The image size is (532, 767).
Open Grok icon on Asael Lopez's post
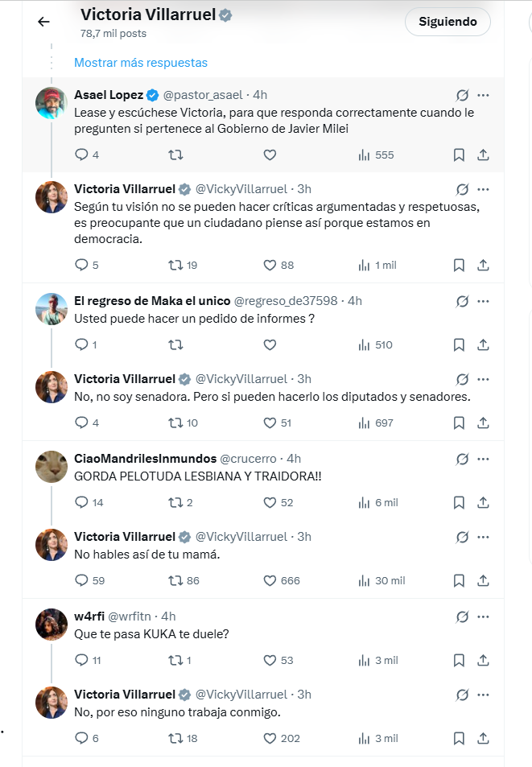click(x=462, y=95)
